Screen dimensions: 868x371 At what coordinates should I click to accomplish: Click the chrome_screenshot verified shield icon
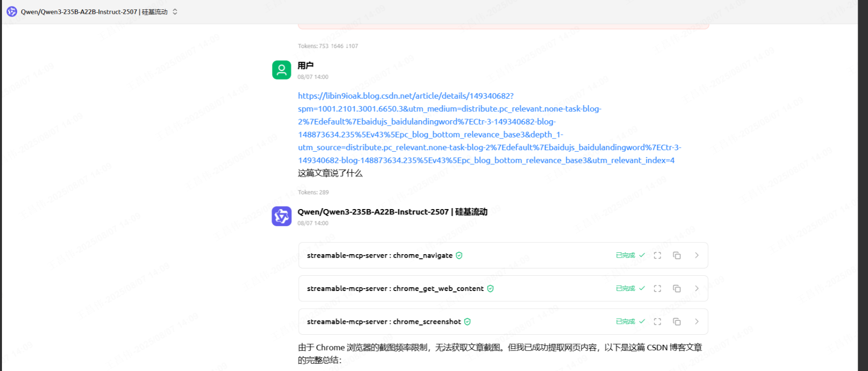467,322
